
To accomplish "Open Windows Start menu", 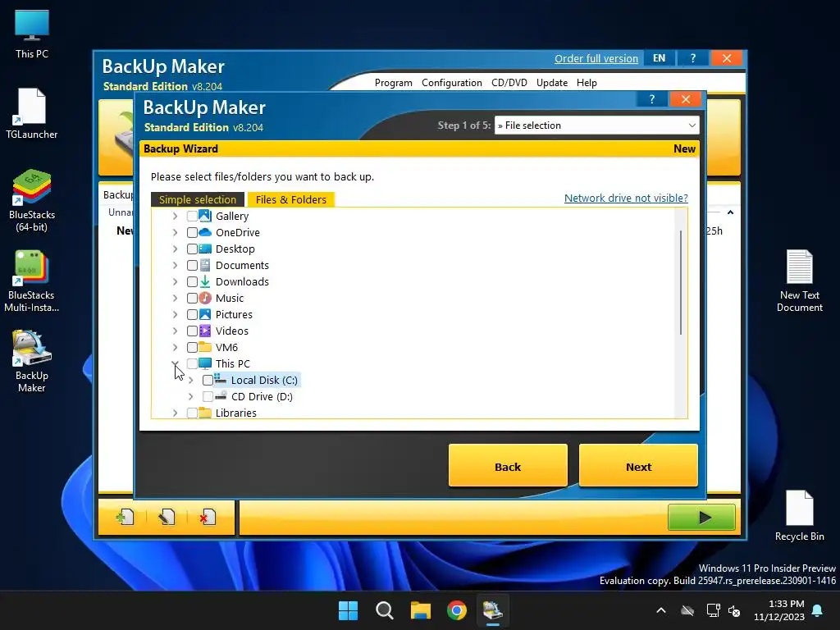I will [348, 610].
